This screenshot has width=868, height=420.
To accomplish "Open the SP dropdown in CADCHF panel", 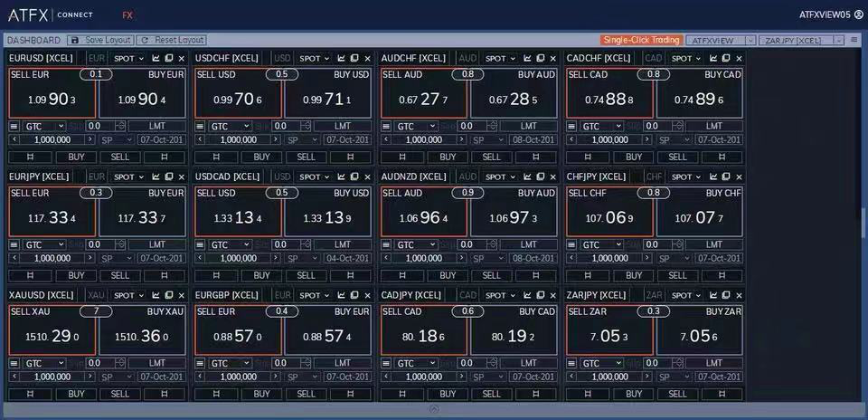I will 673,140.
